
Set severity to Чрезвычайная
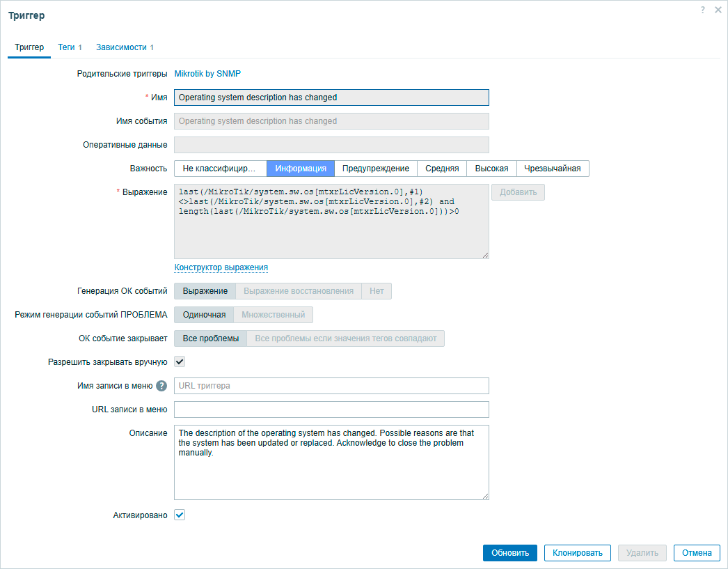(x=553, y=169)
